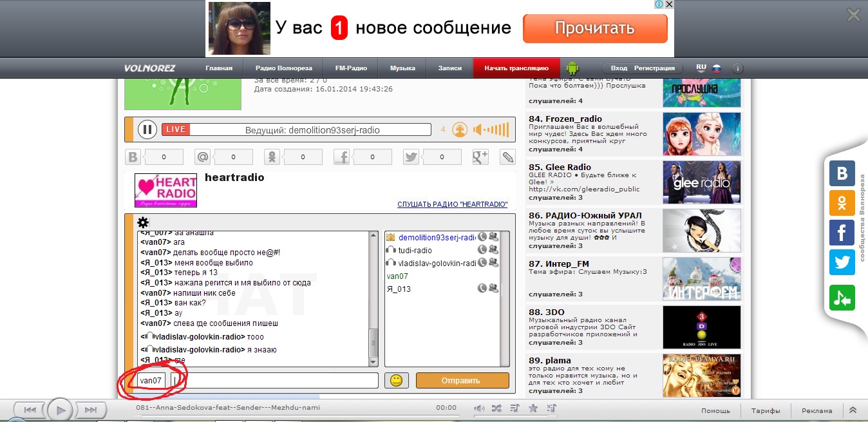Click the Android app icon
This screenshot has width=868, height=422.
(x=572, y=68)
